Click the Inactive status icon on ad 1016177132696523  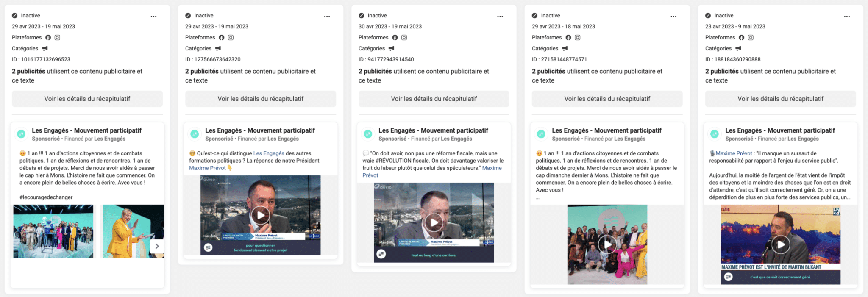pyautogui.click(x=15, y=16)
